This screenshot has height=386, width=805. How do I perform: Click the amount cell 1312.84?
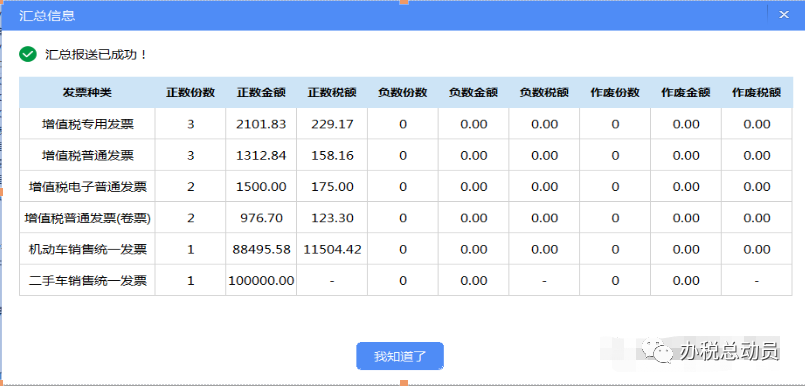point(261,156)
